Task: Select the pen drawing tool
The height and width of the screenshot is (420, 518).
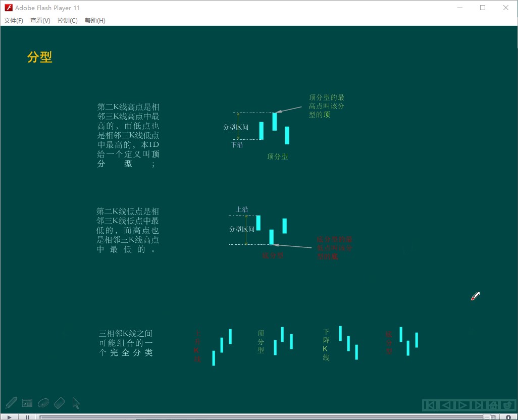Action: click(11, 403)
